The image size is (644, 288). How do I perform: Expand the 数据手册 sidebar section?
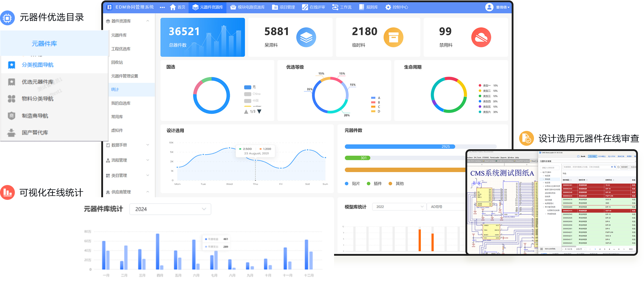128,145
